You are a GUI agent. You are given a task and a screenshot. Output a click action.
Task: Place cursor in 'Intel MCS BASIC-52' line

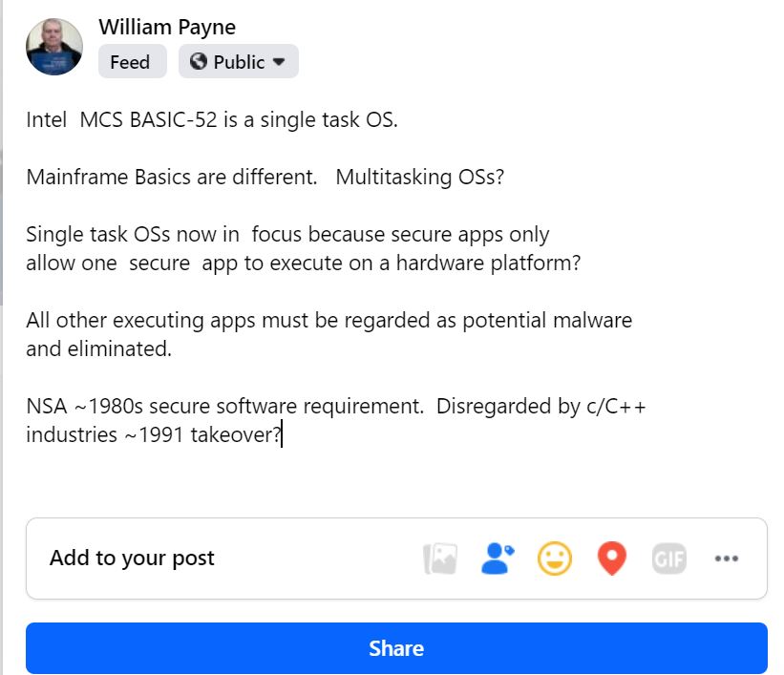coord(212,120)
